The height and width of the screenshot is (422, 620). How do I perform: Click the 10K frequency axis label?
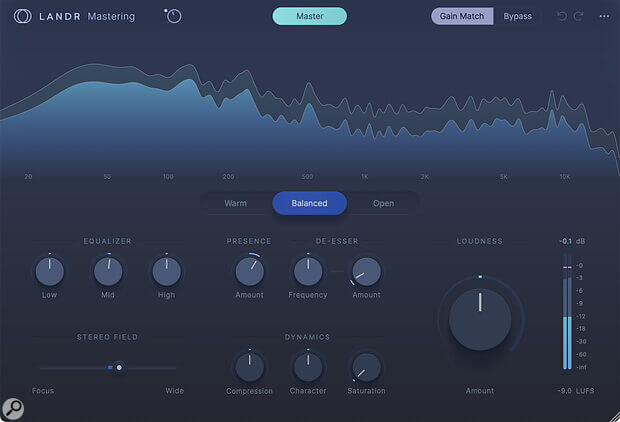pos(565,177)
